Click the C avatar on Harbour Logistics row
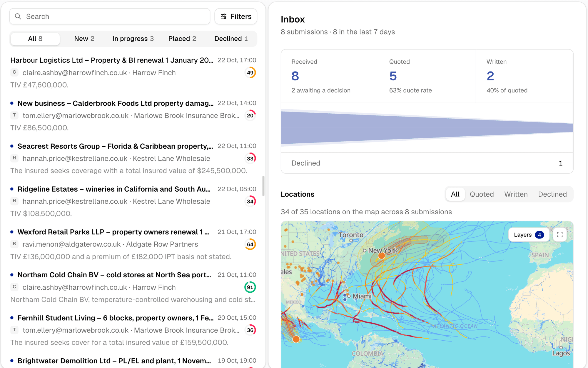 click(x=14, y=72)
